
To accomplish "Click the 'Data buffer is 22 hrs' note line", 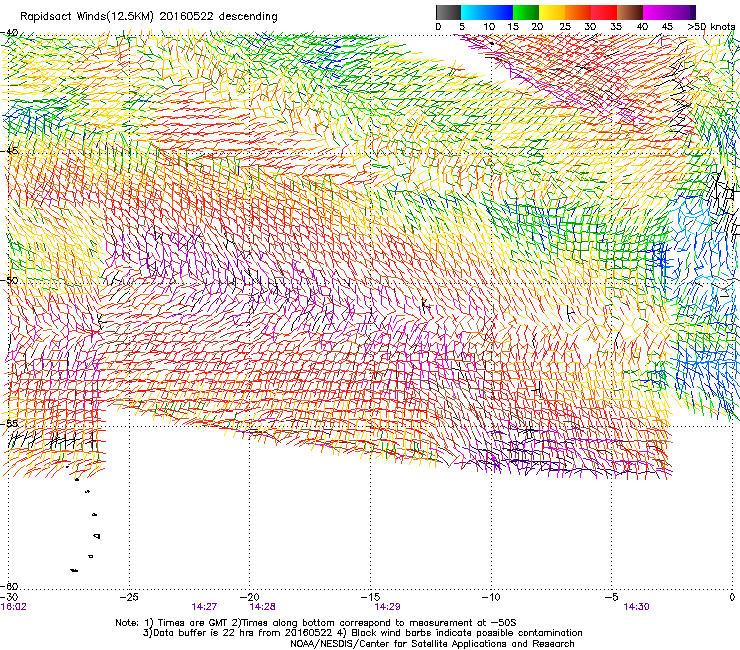I will click(362, 633).
